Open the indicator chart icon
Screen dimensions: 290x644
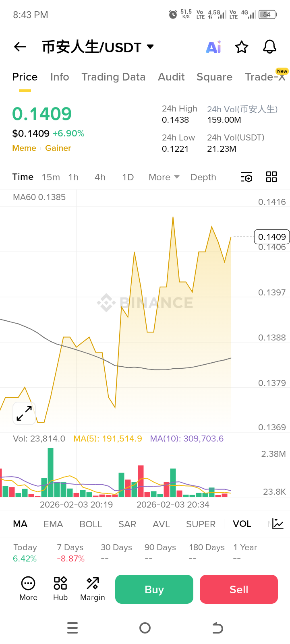click(x=278, y=524)
